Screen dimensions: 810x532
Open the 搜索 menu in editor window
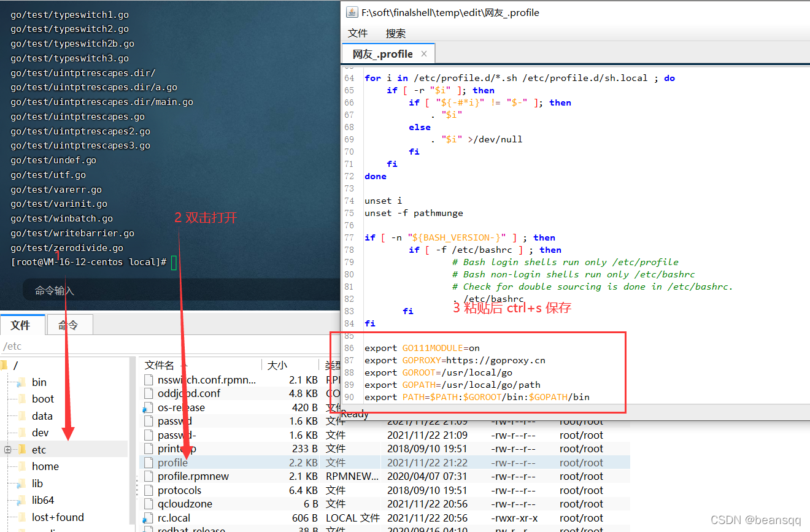(x=396, y=33)
